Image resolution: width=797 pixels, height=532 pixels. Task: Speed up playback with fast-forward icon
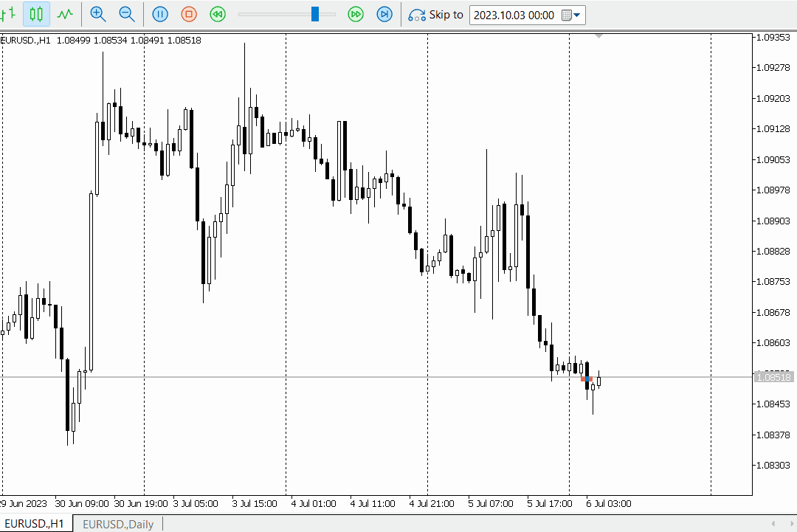[356, 14]
